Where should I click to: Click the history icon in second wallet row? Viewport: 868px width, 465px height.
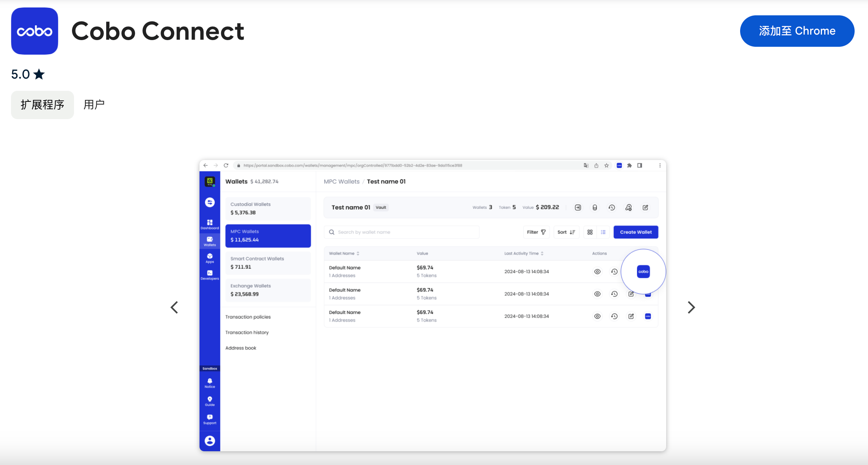(x=614, y=294)
